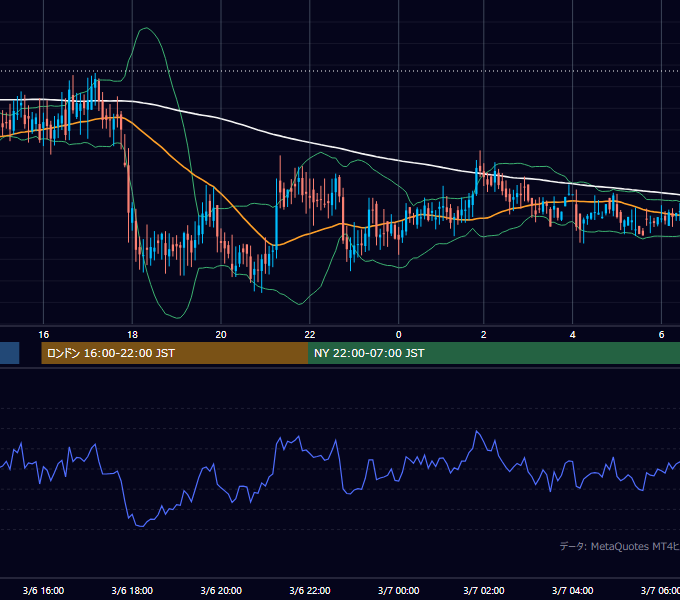Image resolution: width=680 pixels, height=600 pixels.
Task: Click hour label 20 on the price chart axis
Action: (221, 335)
